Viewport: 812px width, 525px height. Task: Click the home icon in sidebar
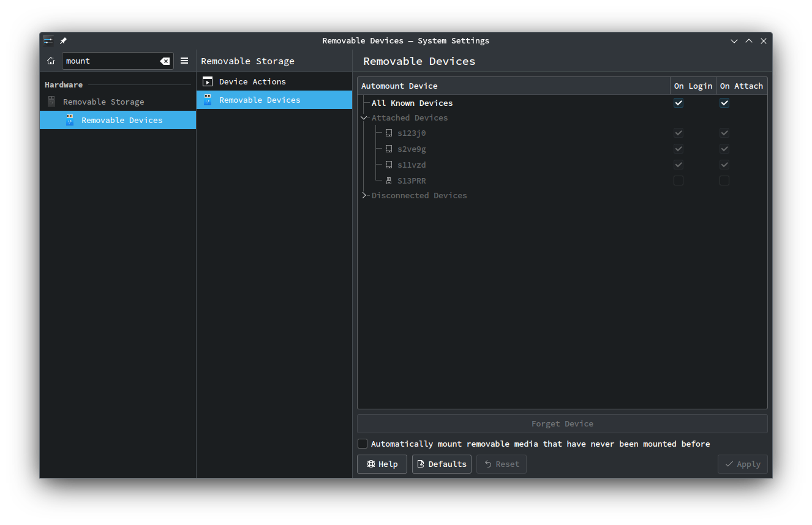pos(51,61)
